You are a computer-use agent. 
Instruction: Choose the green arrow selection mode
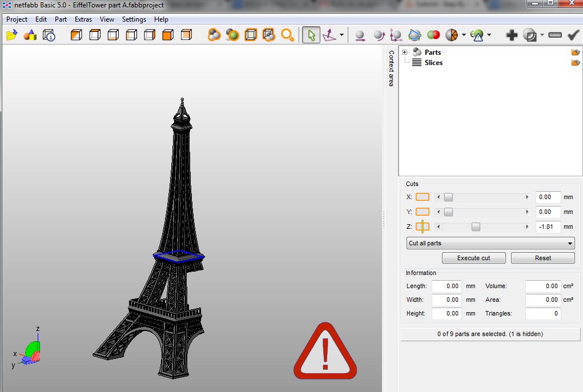tap(311, 35)
